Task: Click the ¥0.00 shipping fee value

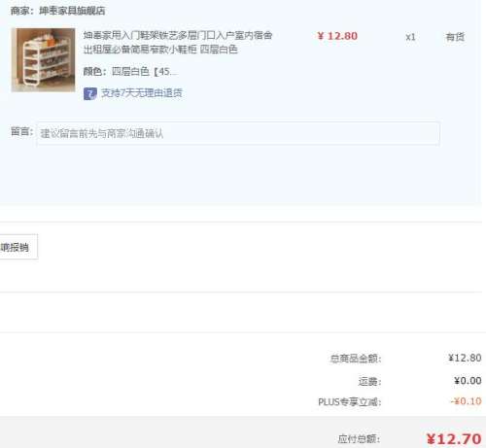Action: (x=468, y=381)
